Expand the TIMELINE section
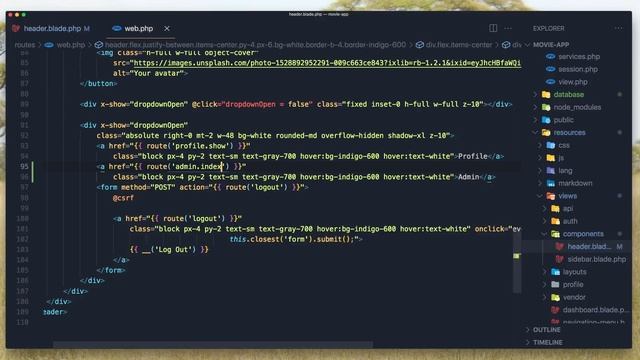This screenshot has width=640, height=360. point(548,342)
